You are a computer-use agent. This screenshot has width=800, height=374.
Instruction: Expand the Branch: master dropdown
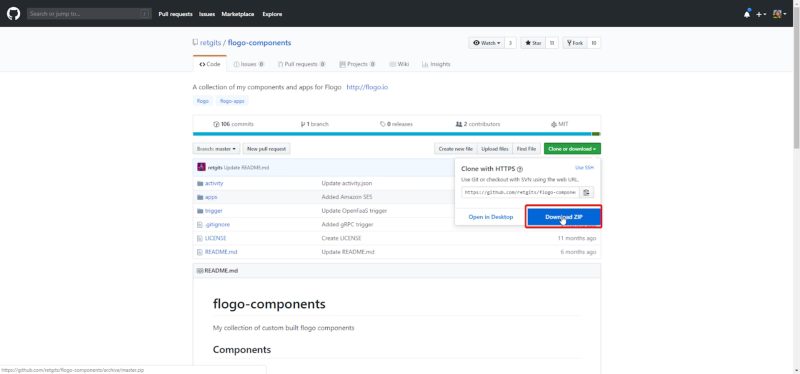216,149
